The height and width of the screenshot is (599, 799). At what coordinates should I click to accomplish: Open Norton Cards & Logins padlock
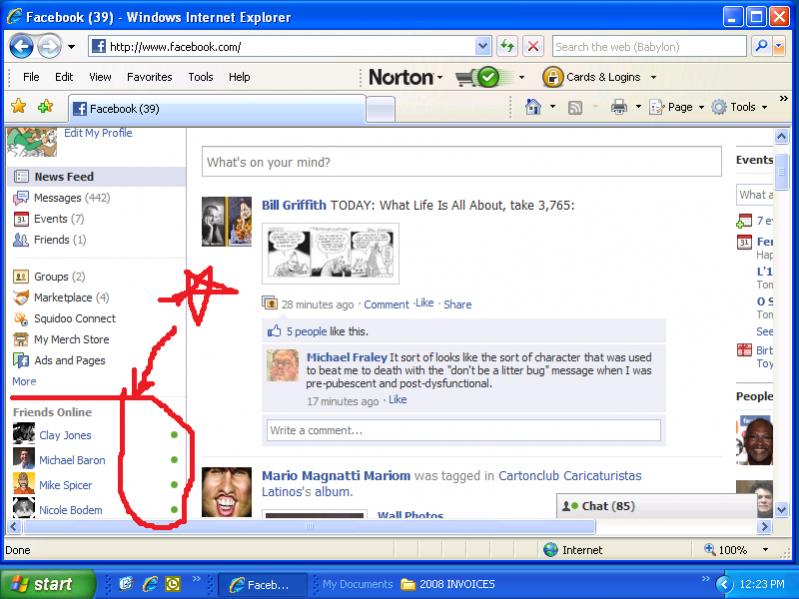click(552, 77)
